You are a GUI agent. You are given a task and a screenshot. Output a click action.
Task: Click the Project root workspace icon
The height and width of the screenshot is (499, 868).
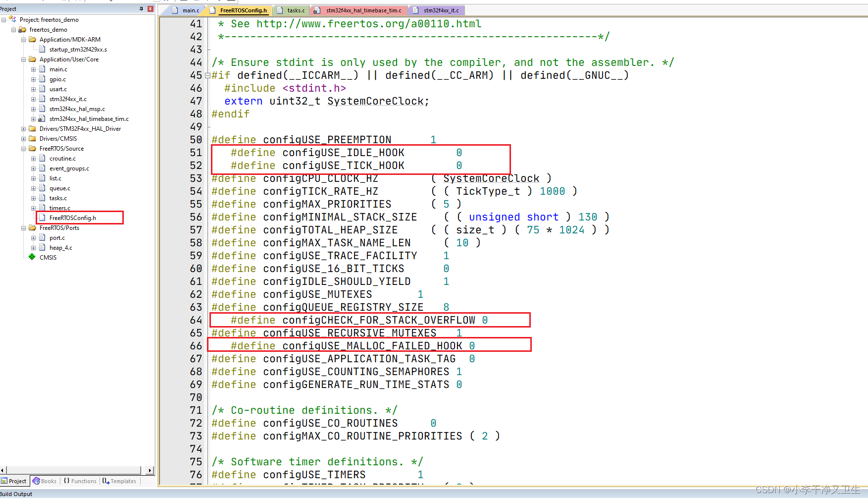click(x=12, y=19)
